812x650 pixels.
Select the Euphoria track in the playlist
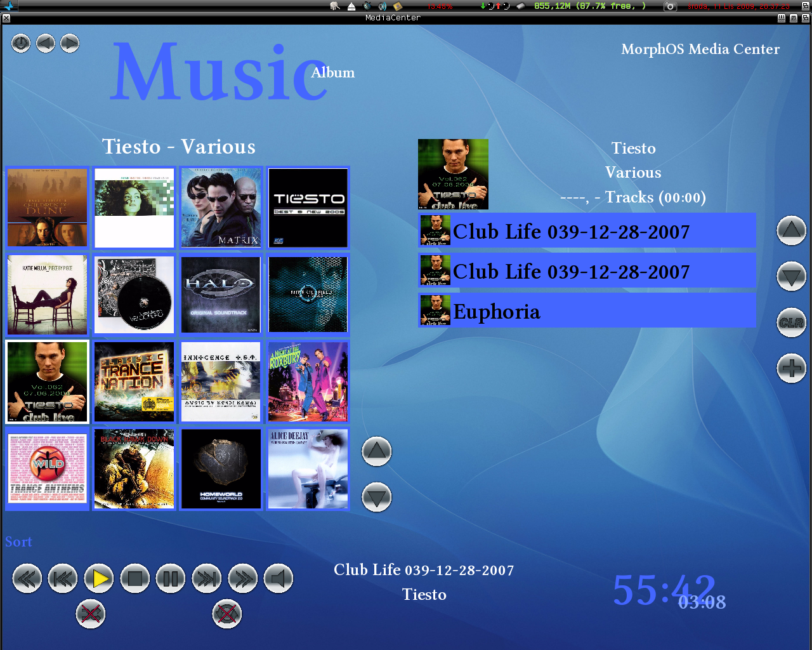pyautogui.click(x=587, y=310)
